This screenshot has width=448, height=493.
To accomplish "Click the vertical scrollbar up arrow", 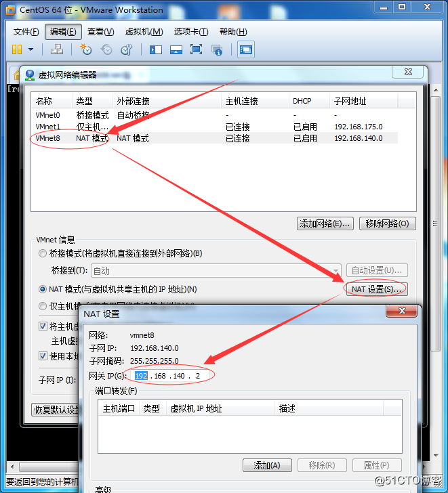I will pos(436,90).
